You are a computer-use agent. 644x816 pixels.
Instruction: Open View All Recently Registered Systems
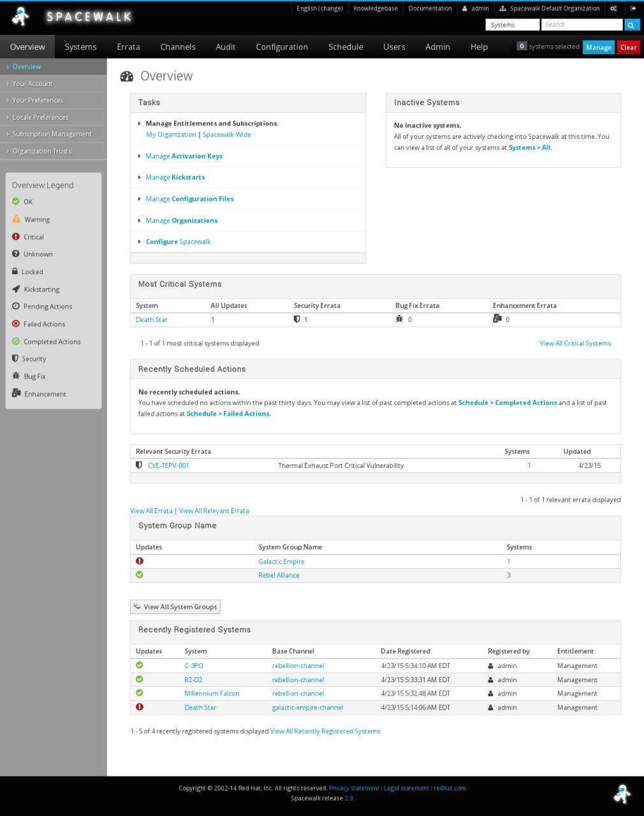[x=325, y=731]
